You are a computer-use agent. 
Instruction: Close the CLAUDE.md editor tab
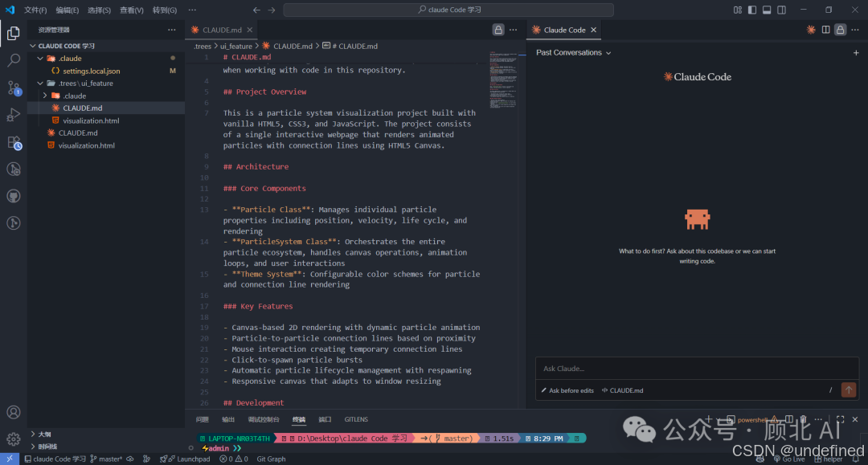click(250, 30)
